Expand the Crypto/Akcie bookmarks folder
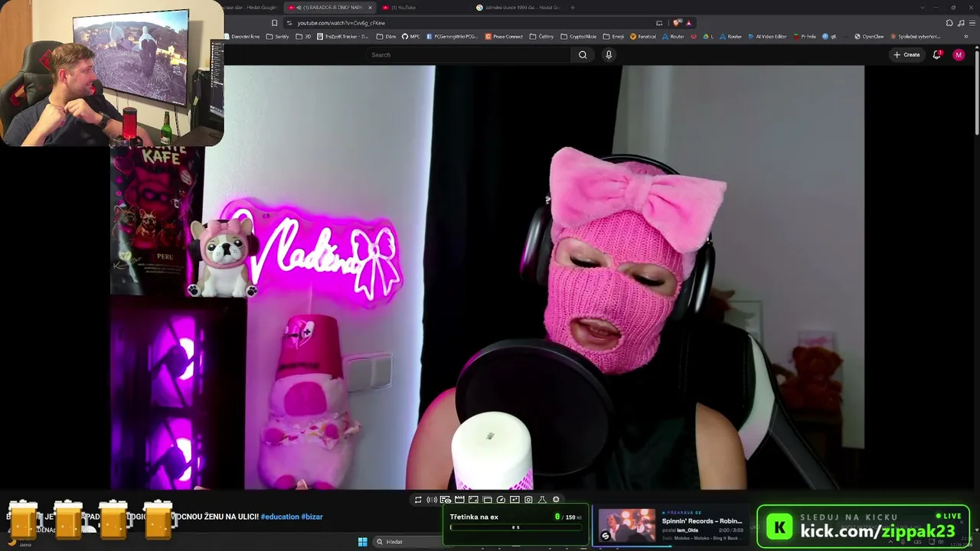 pyautogui.click(x=579, y=37)
